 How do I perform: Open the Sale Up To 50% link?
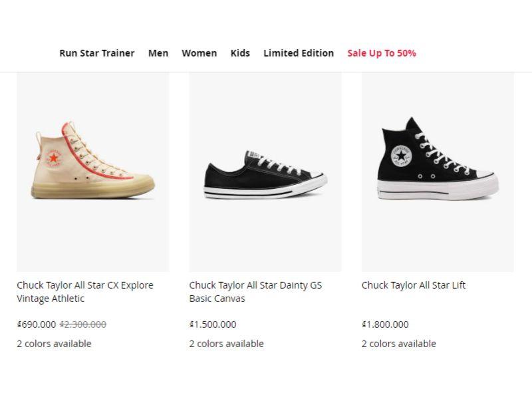pos(382,53)
